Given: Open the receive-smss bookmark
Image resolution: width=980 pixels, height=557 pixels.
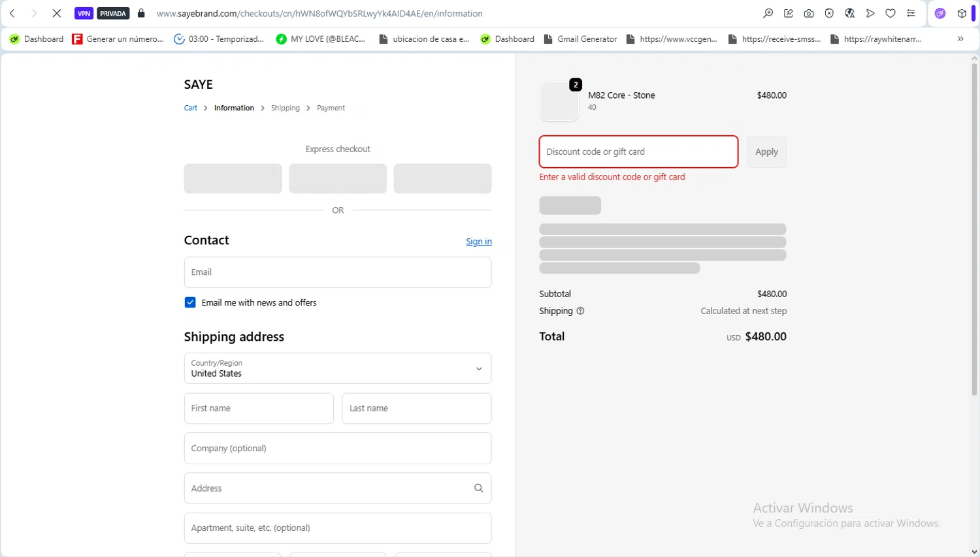Looking at the screenshot, I should point(774,39).
